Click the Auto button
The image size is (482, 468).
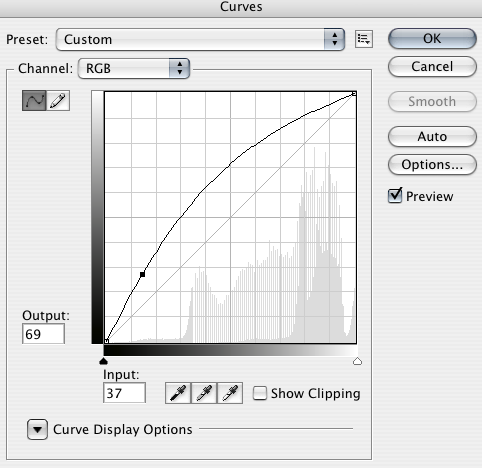click(432, 136)
